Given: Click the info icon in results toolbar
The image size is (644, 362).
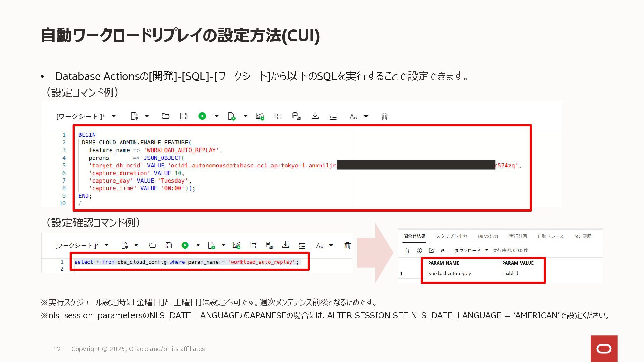Looking at the screenshot, I should pos(419,250).
